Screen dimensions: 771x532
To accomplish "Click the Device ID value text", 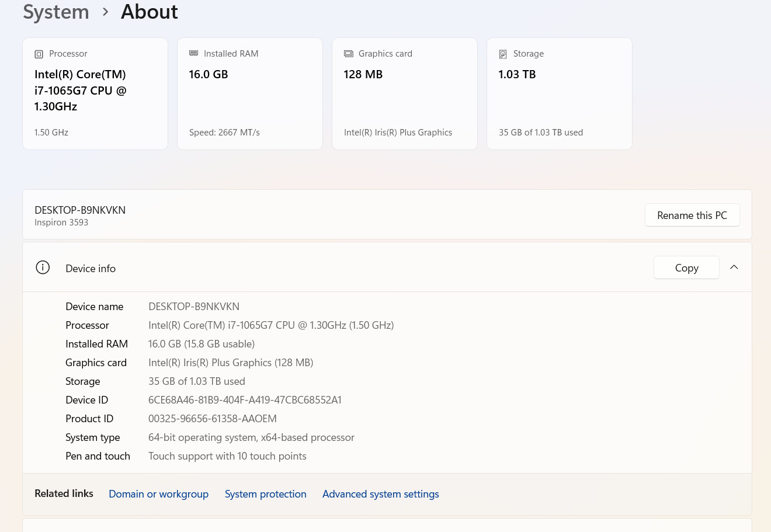I will click(x=245, y=400).
